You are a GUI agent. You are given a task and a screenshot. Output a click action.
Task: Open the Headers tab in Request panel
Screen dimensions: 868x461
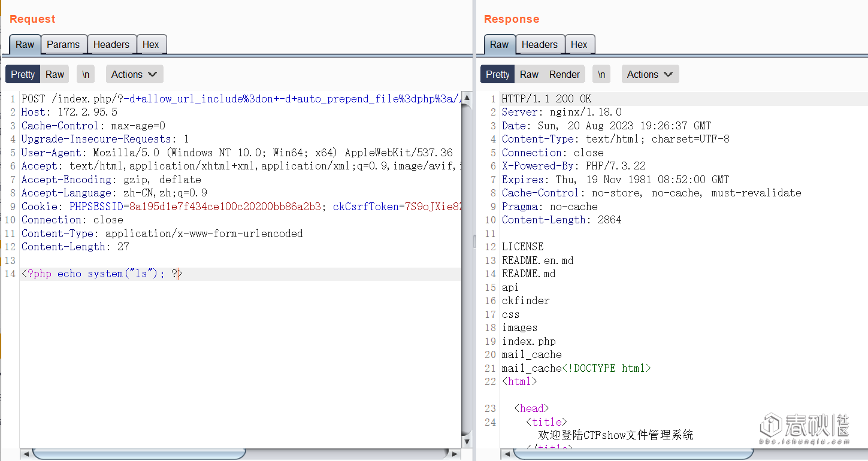(x=111, y=44)
